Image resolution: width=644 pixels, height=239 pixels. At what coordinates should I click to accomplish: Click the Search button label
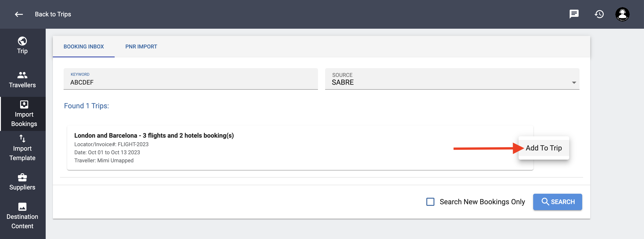tap(562, 202)
